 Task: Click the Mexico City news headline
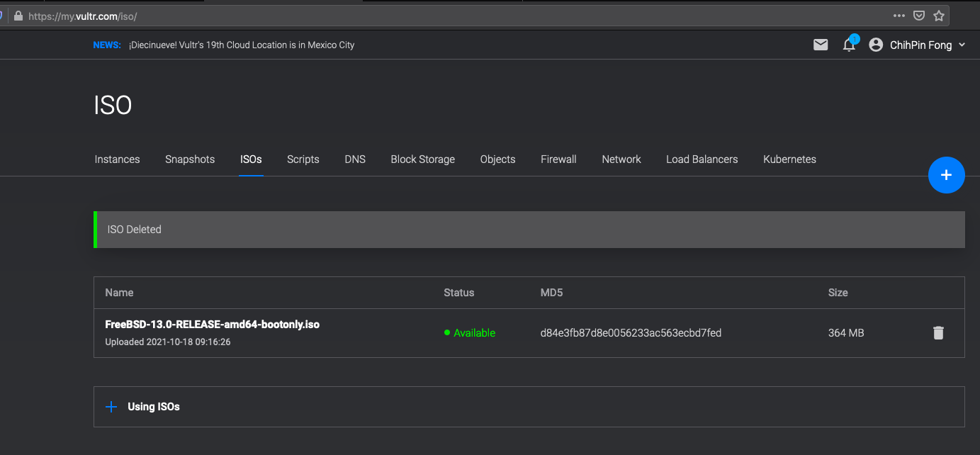(242, 45)
